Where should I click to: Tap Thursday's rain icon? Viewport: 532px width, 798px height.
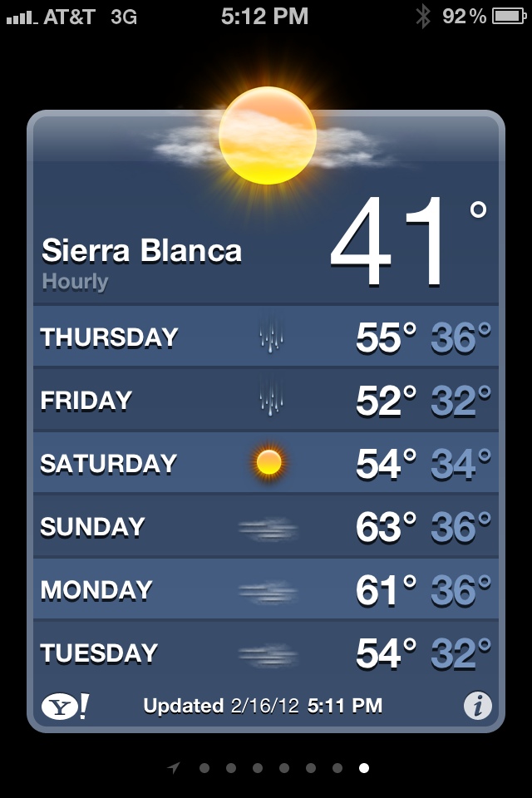[x=271, y=337]
